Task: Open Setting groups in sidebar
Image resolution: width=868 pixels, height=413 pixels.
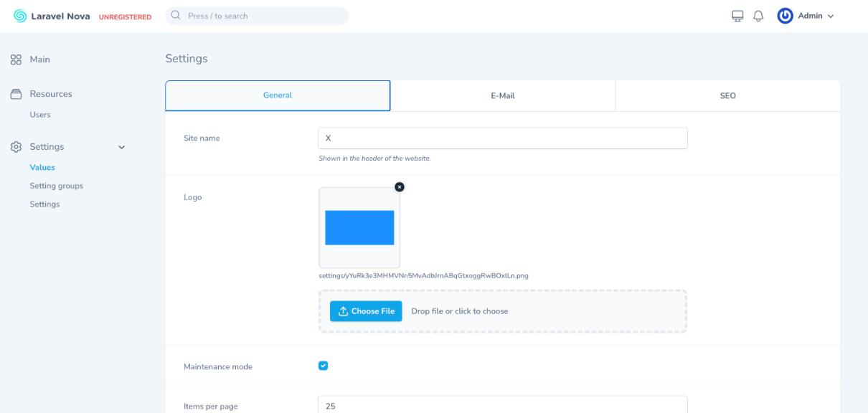Action: 56,186
